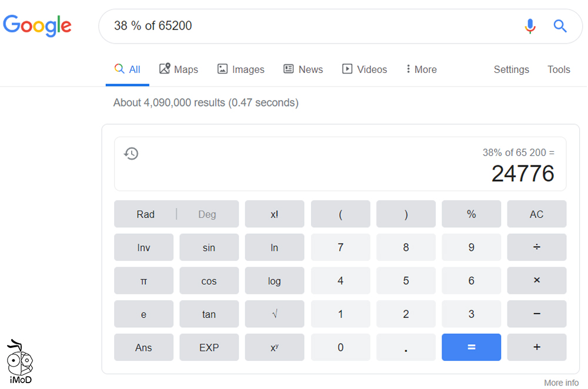Click inside the search query field
Screen dimensions: 588x389
(x=235, y=26)
